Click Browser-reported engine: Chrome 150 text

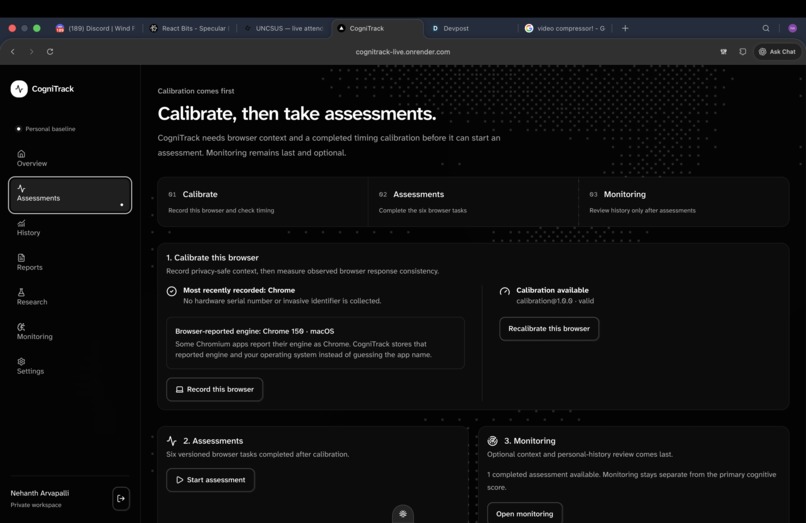pyautogui.click(x=254, y=331)
